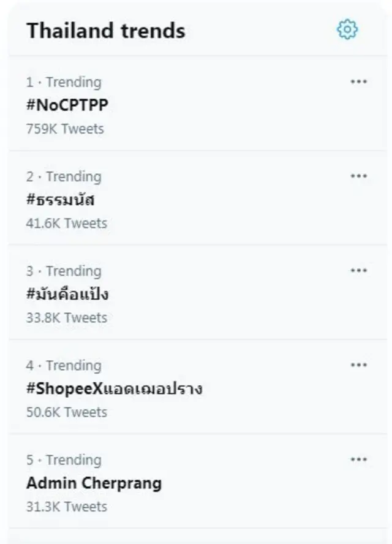
Task: Open more options for Admin Cherprang trend
Action: tap(358, 459)
